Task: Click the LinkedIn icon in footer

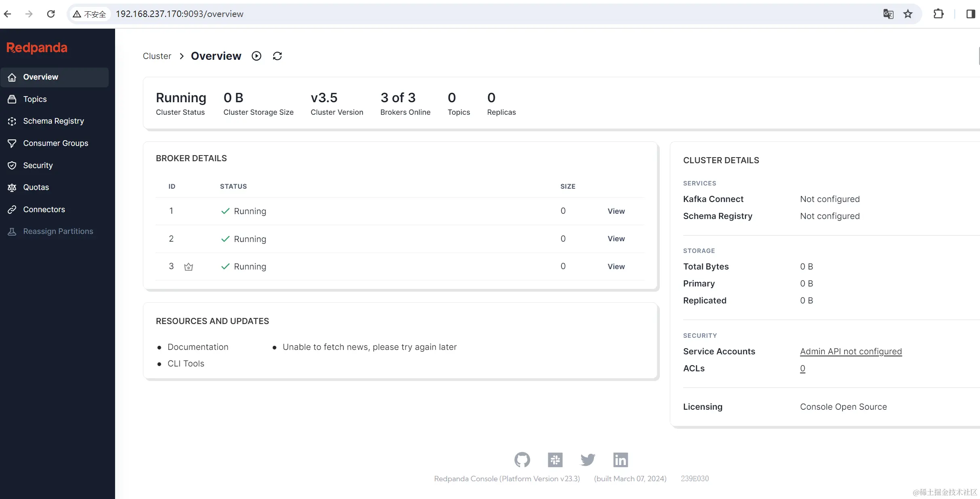Action: click(620, 459)
